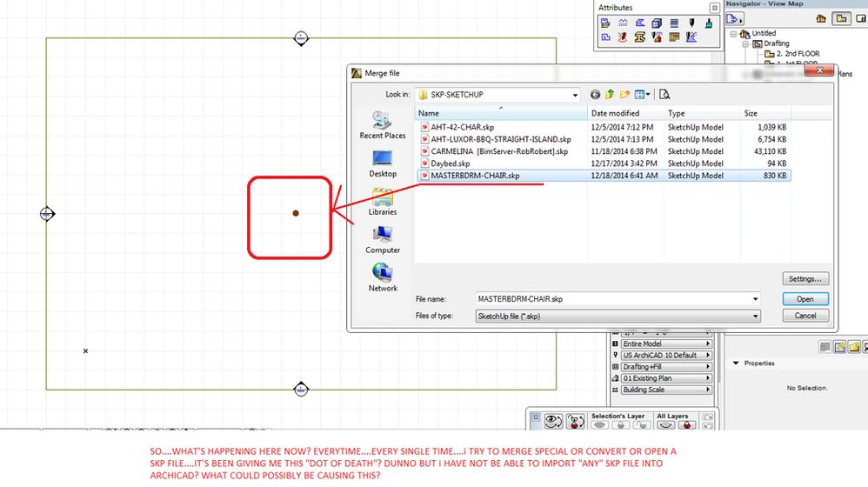Click the new folder icon below Navigator tree
The height and width of the screenshot is (487, 868).
(854, 347)
